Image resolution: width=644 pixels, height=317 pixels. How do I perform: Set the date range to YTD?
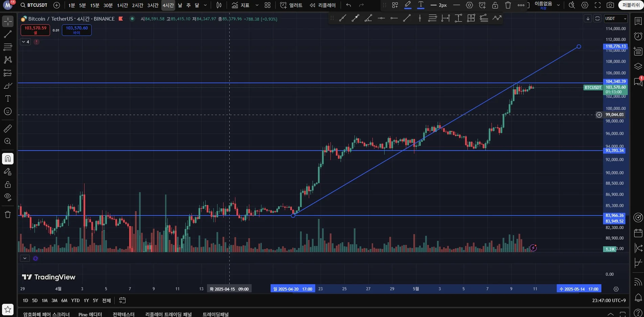click(75, 300)
